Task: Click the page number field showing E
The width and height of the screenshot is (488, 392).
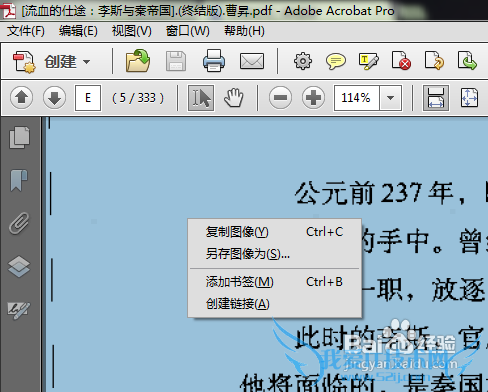Action: (88, 98)
